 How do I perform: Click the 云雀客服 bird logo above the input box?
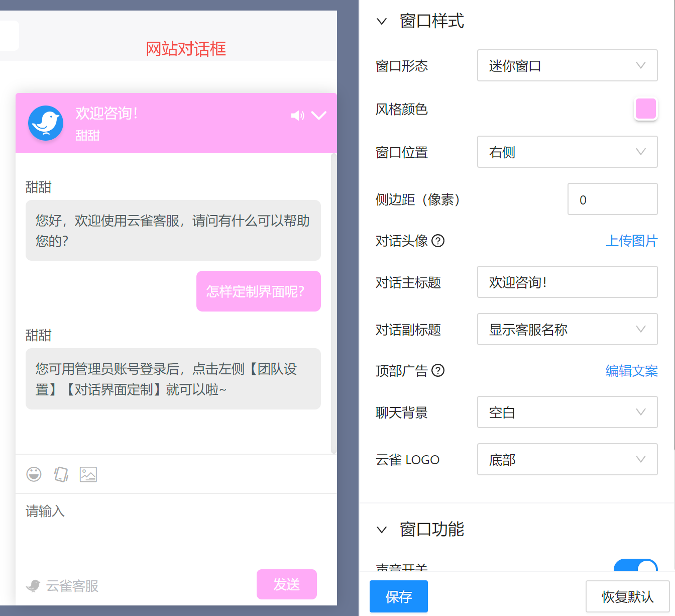point(34,586)
